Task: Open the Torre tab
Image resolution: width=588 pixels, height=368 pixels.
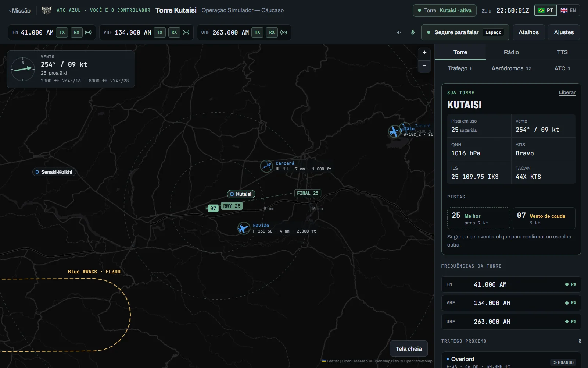Action: click(x=460, y=52)
